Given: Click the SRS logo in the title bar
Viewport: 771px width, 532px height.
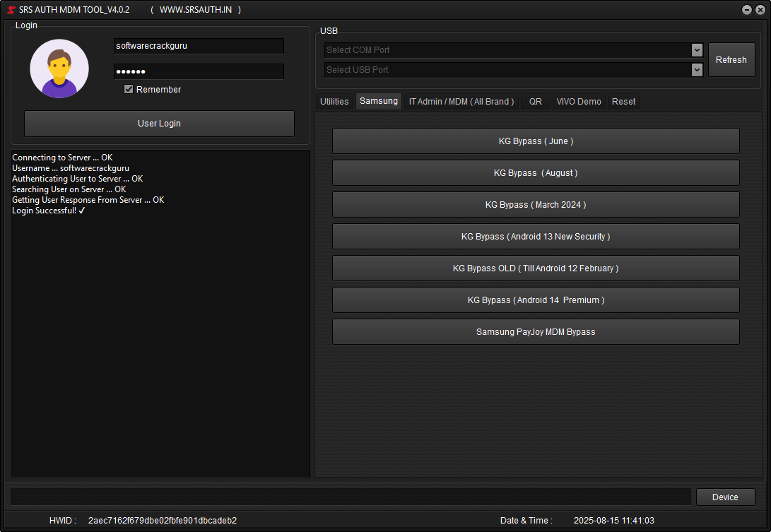Looking at the screenshot, I should [x=11, y=9].
